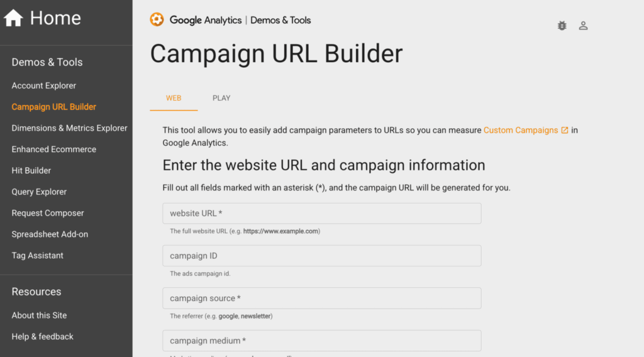Go to Dimensions & Metrics Explorer
Image resolution: width=644 pixels, height=357 pixels.
[x=69, y=128]
